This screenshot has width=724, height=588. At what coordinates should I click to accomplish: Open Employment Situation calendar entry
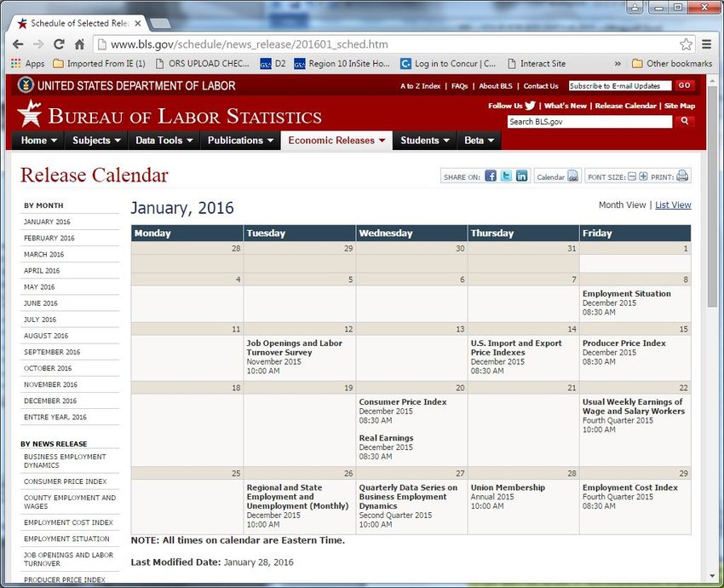(626, 294)
